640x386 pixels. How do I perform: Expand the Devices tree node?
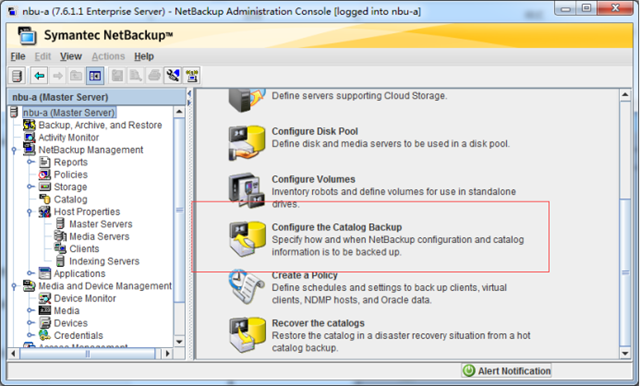click(x=30, y=323)
